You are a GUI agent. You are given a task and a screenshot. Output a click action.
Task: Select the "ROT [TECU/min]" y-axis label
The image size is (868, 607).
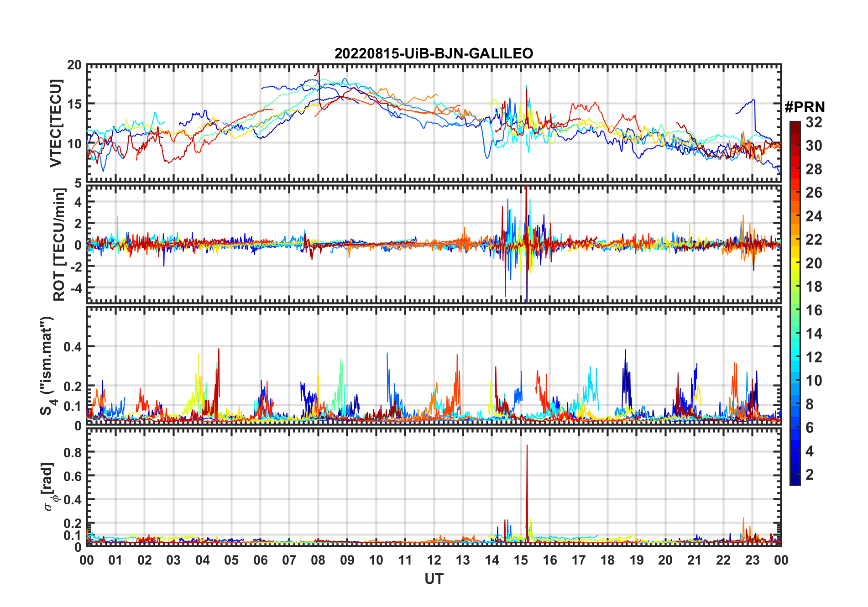tap(59, 245)
